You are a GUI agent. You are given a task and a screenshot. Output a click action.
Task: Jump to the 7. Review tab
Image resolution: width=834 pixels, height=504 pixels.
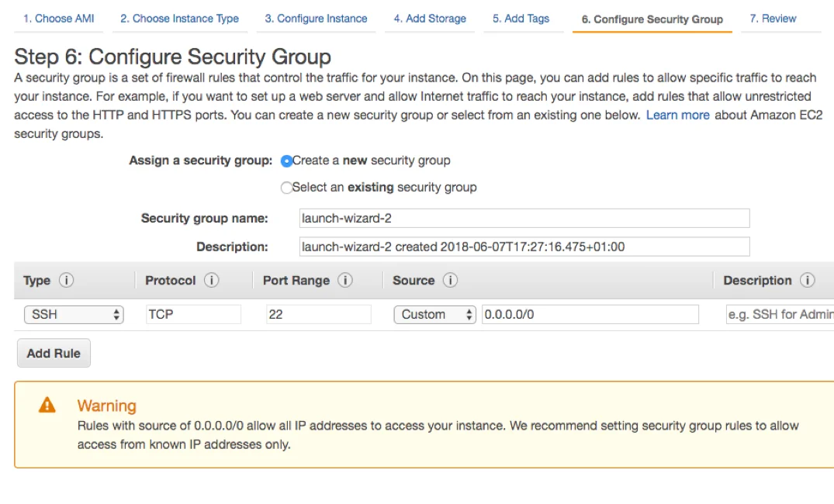click(x=773, y=19)
